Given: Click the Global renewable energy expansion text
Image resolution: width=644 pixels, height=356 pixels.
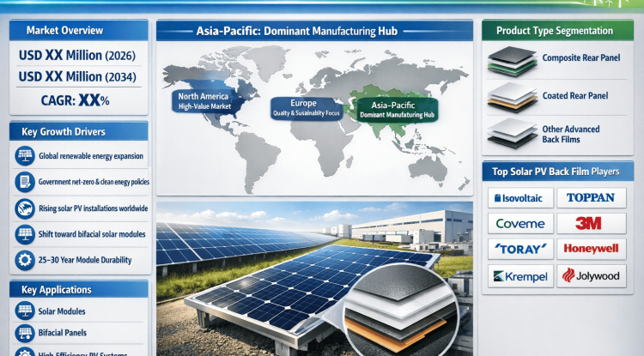Looking at the screenshot, I should [91, 156].
